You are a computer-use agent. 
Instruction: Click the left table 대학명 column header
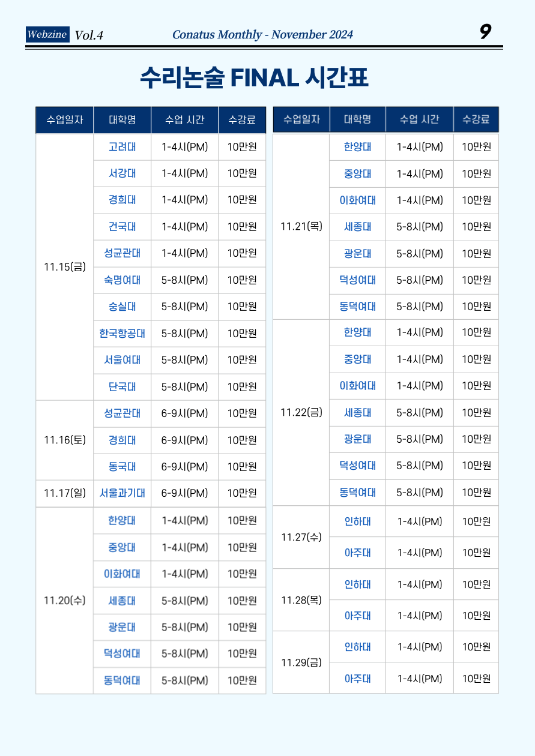coord(122,119)
